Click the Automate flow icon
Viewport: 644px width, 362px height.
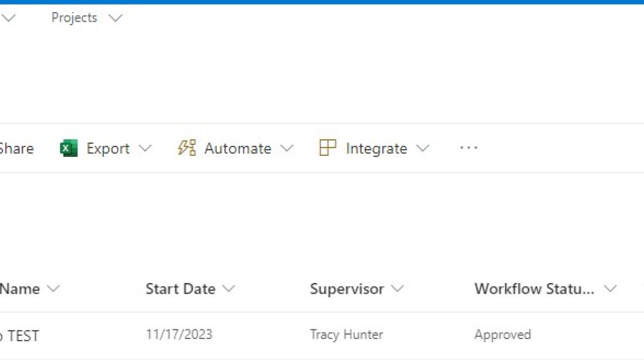pyautogui.click(x=187, y=148)
